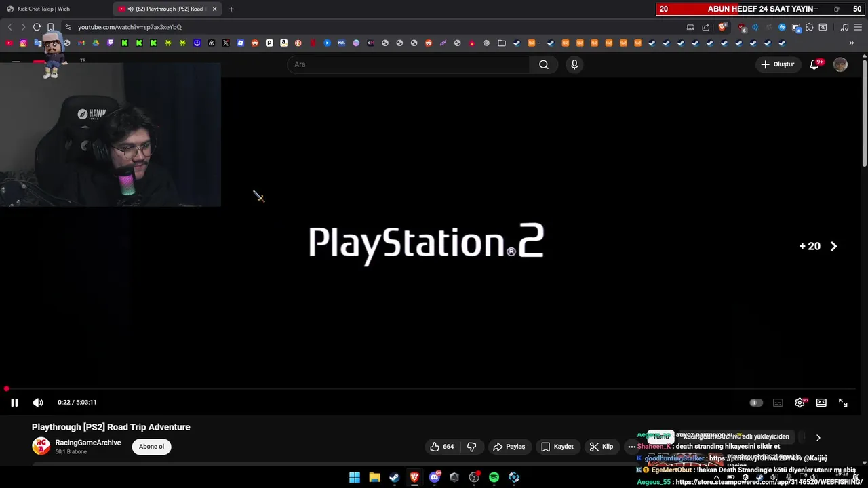Viewport: 868px width, 488px height.
Task: Expand the next chip chevron beside chat
Action: point(818,438)
